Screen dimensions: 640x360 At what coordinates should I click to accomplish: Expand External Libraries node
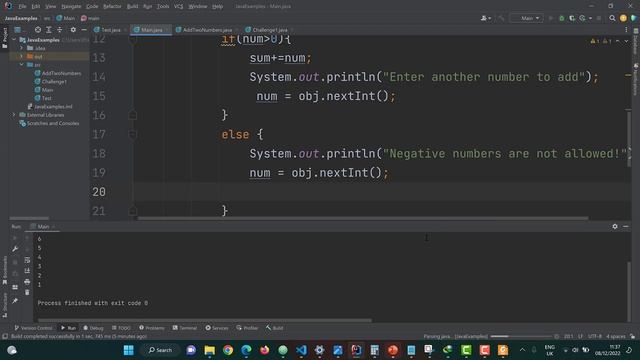pos(14,115)
